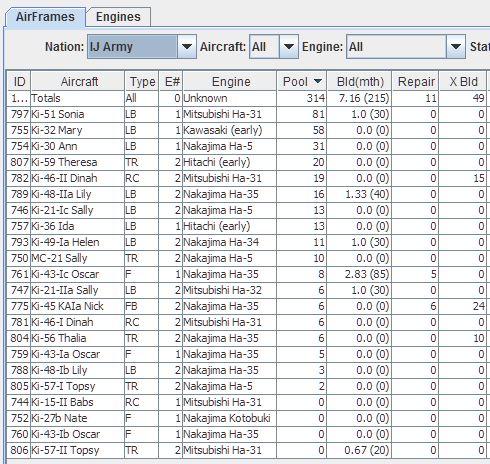Click the 0.67 (20) build rate cell
490x464 pixels.
(359, 450)
